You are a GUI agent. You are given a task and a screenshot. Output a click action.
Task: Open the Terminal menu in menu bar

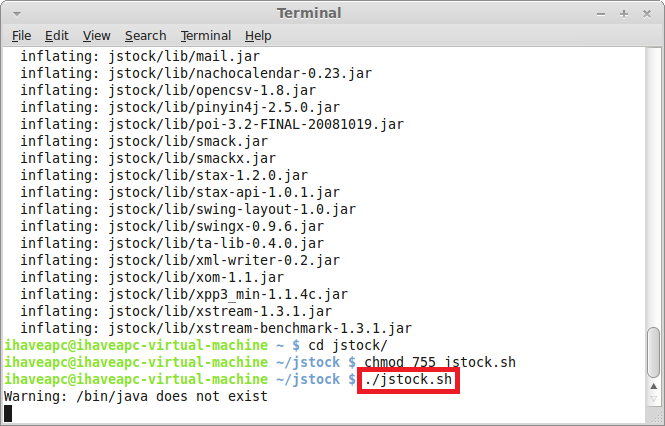tap(206, 36)
